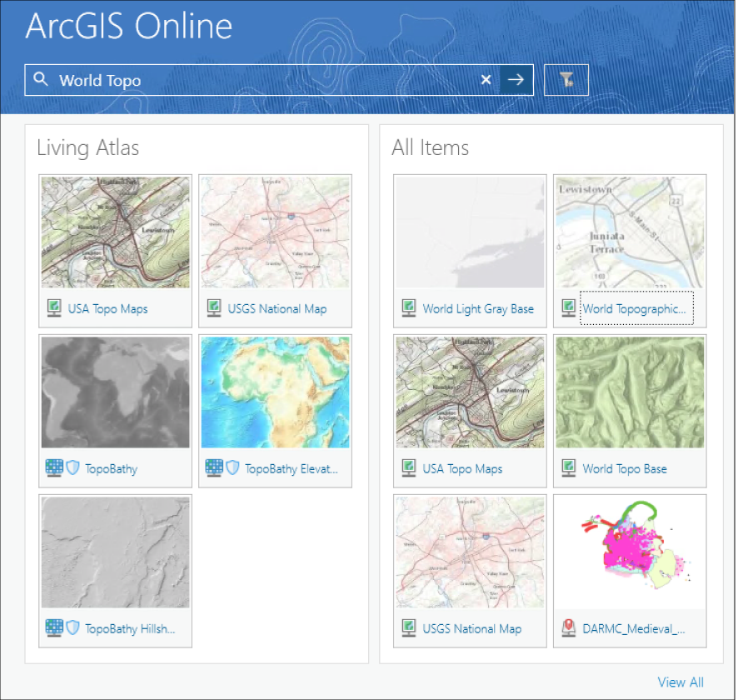The image size is (743, 700).
Task: Click the tile layer icon beside TopoBathy Elevat...
Action: coord(212,468)
